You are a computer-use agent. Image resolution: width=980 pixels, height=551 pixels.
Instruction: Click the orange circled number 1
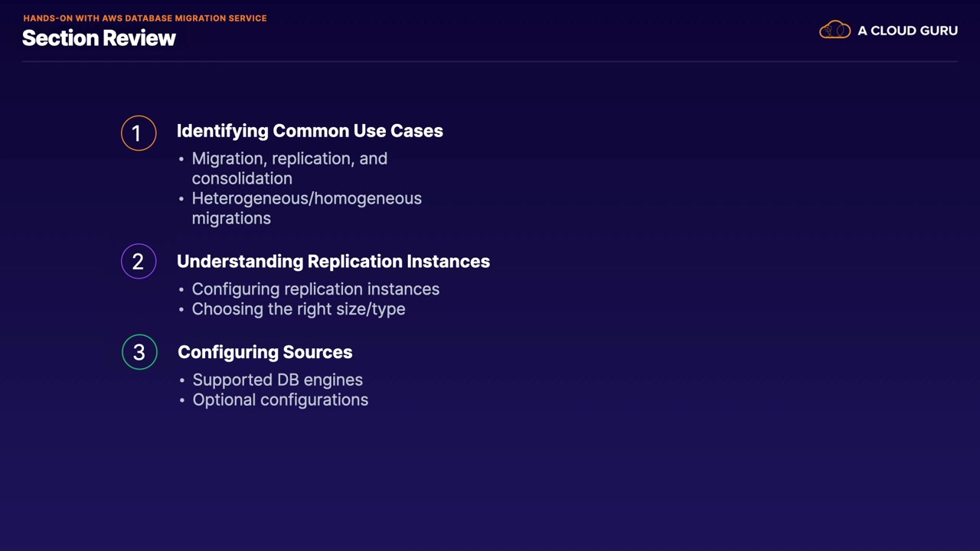tap(139, 133)
